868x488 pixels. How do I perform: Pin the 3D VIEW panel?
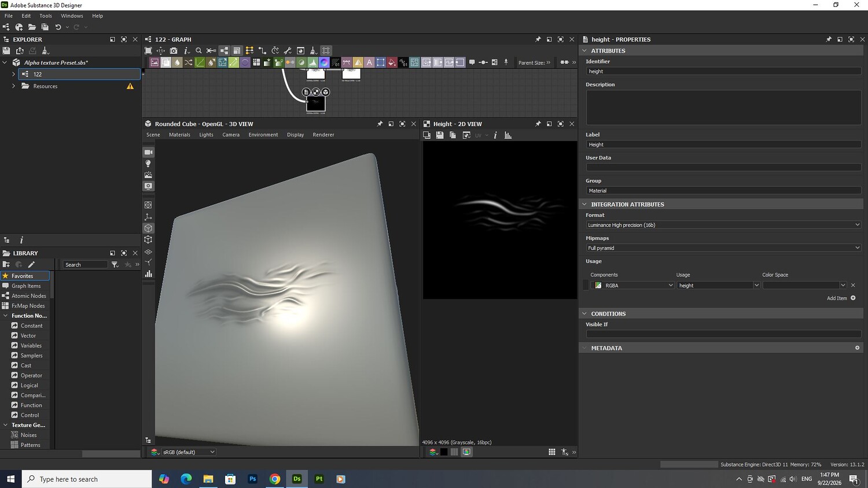coord(380,124)
